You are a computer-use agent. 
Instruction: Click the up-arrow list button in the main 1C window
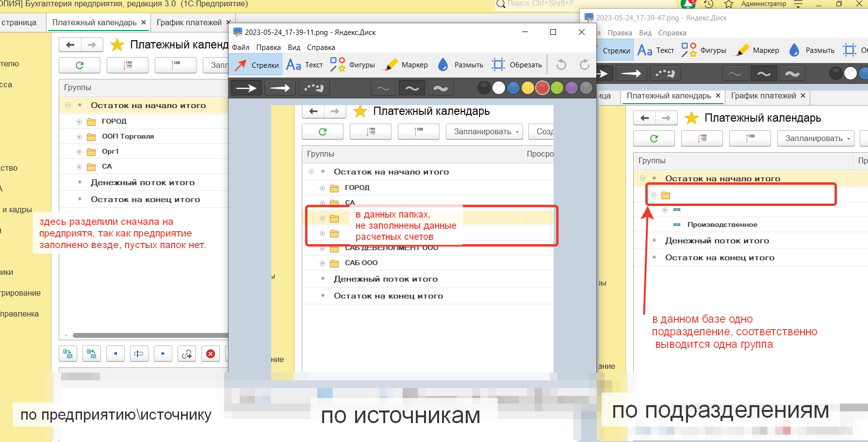tap(176, 65)
